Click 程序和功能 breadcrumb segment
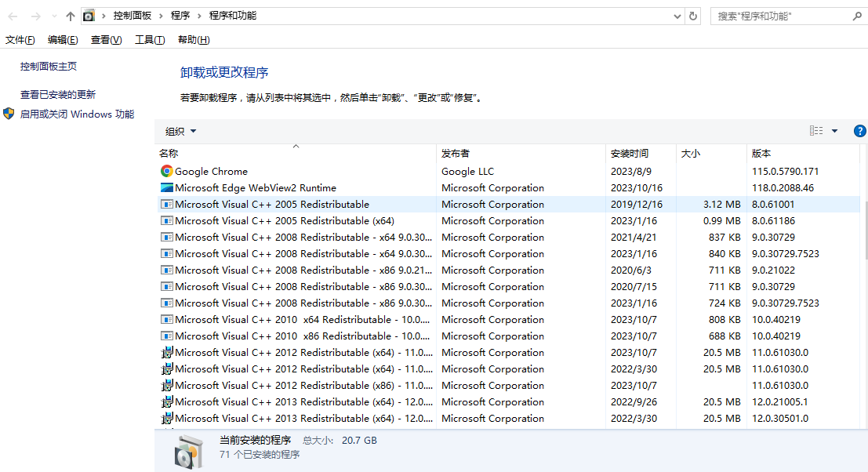 click(233, 16)
